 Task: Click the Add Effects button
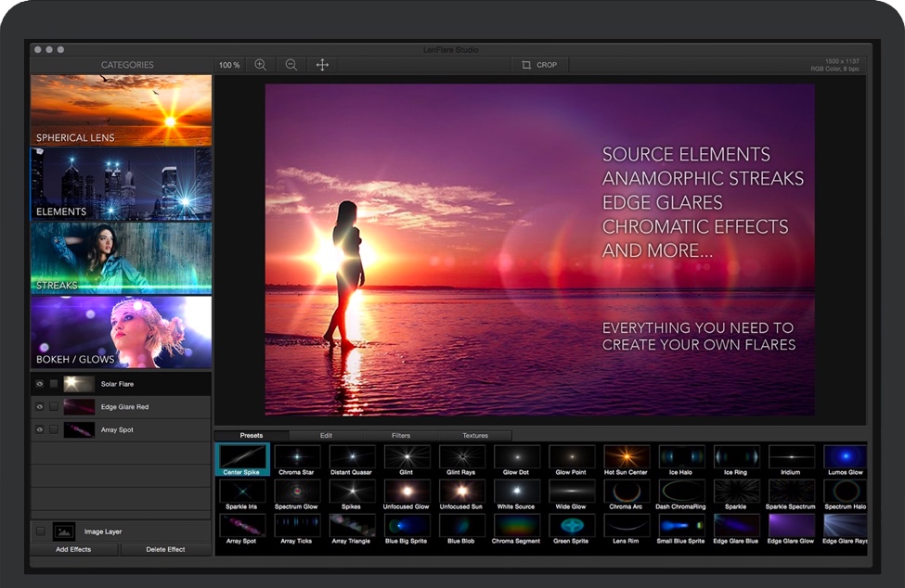pos(72,549)
